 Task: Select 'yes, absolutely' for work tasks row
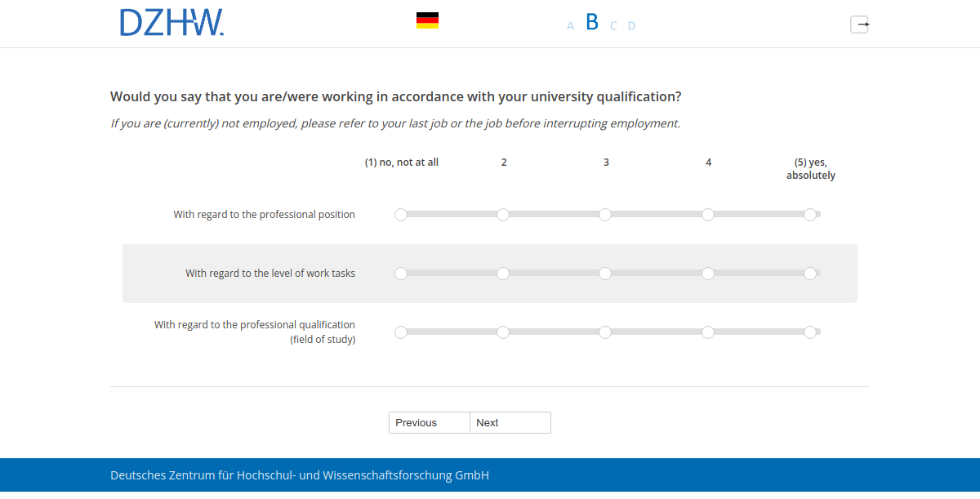pyautogui.click(x=811, y=274)
